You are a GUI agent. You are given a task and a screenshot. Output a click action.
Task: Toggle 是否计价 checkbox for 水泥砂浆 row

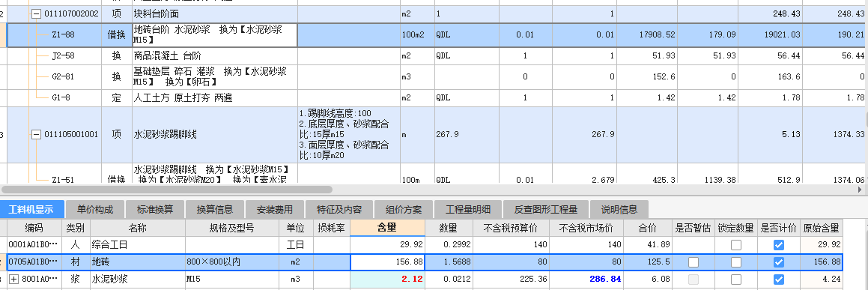coord(779,280)
